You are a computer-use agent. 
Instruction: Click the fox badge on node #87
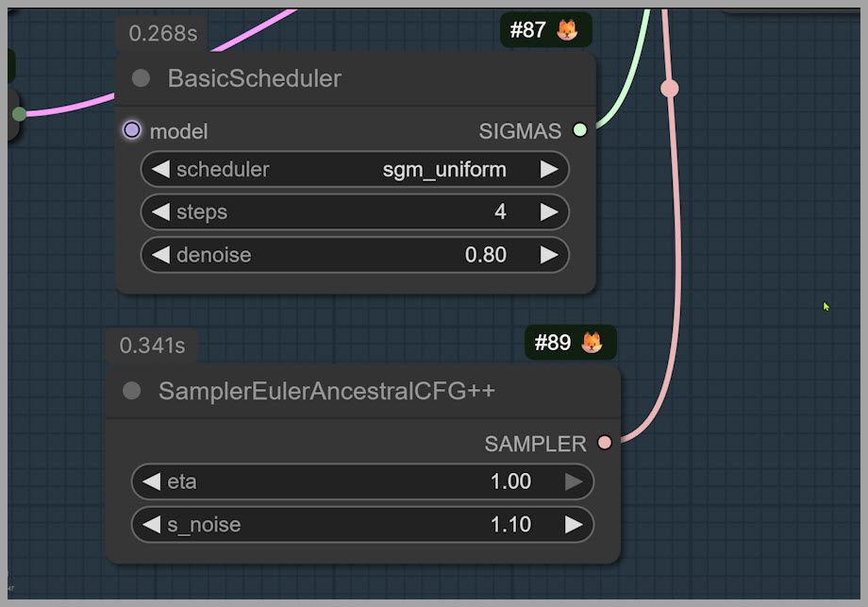pyautogui.click(x=567, y=30)
